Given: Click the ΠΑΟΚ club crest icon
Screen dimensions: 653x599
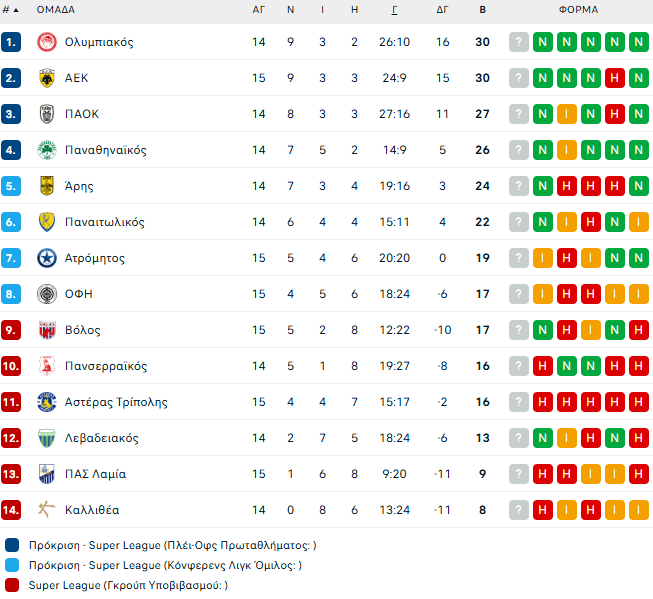Looking at the screenshot, I should coord(46,114).
